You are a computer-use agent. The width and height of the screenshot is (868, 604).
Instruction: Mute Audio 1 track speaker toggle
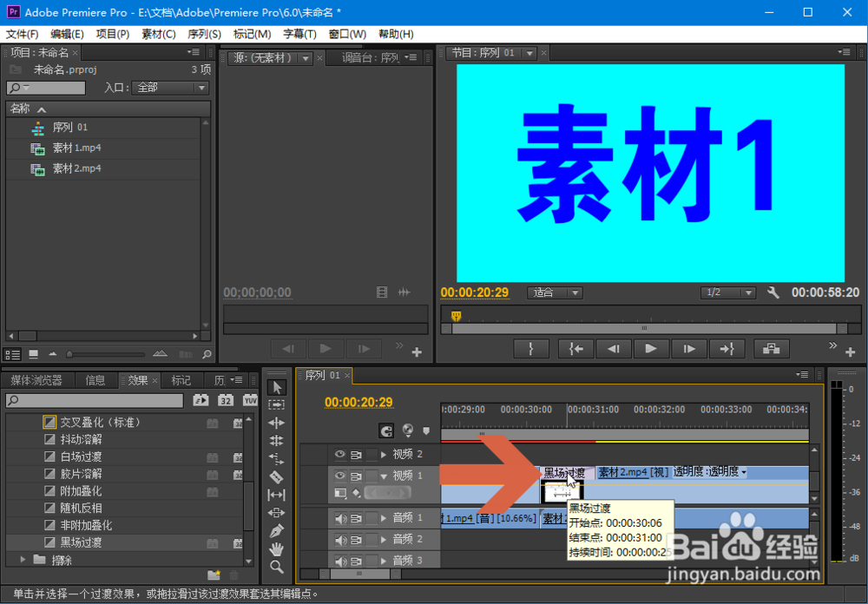pyautogui.click(x=340, y=518)
